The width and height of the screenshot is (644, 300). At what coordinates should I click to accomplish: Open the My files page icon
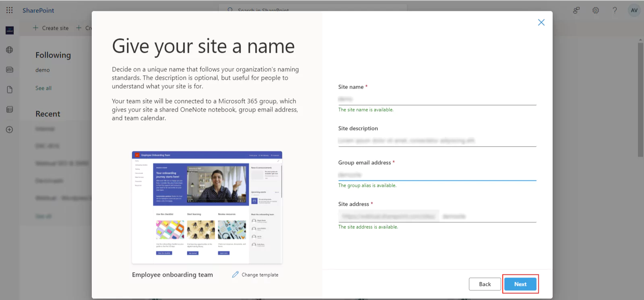10,89
